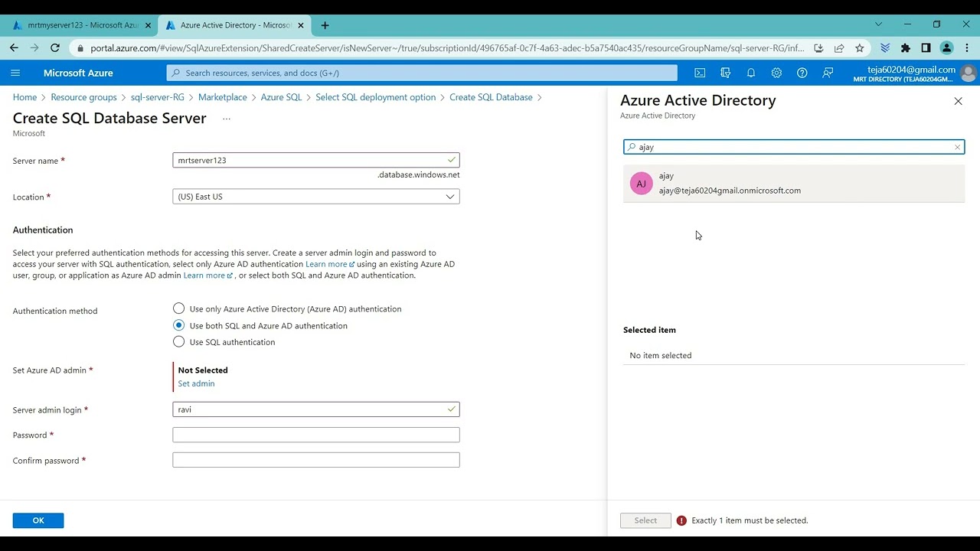This screenshot has height=551, width=980.
Task: Click the ellipsis next to Create SQL Database Server
Action: (x=227, y=119)
